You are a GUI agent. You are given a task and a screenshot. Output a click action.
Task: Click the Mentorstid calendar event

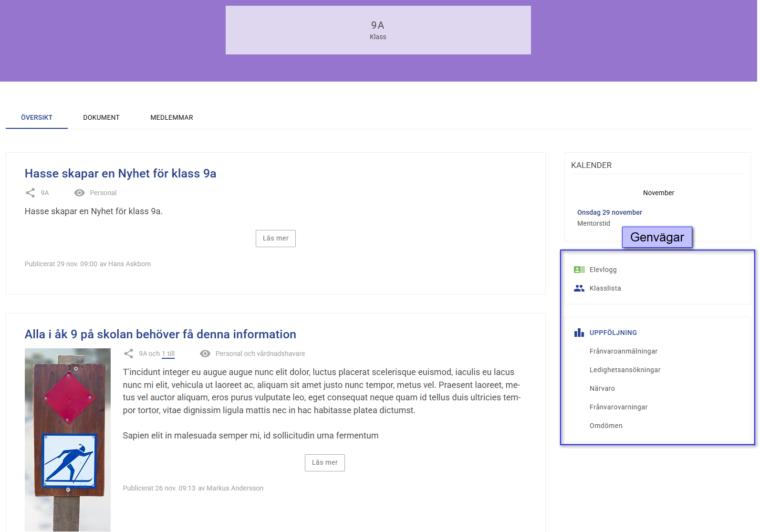(593, 223)
